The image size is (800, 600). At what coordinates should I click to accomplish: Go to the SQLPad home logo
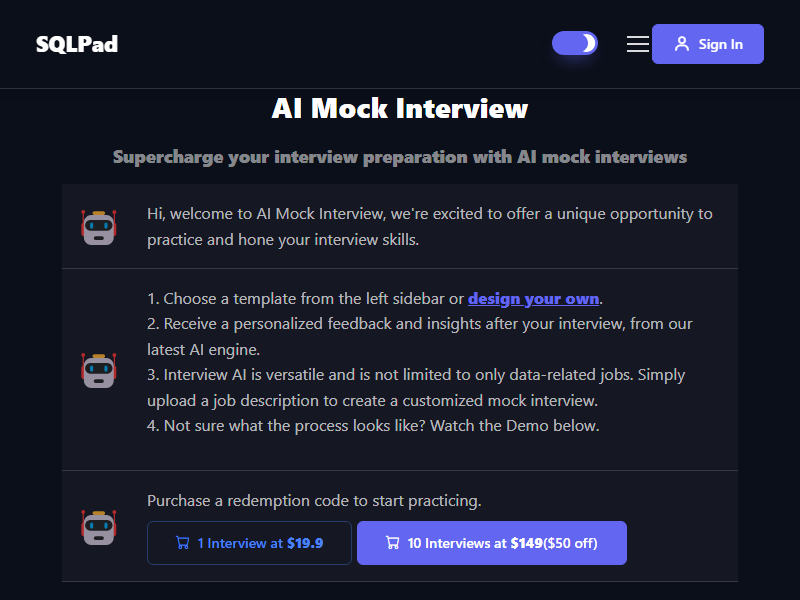pos(77,44)
